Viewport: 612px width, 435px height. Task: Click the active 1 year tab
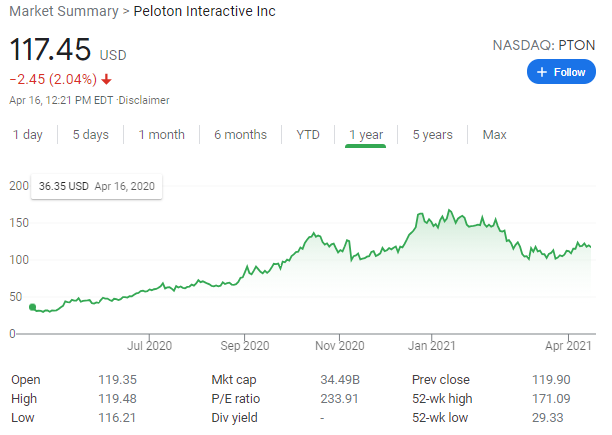[366, 135]
